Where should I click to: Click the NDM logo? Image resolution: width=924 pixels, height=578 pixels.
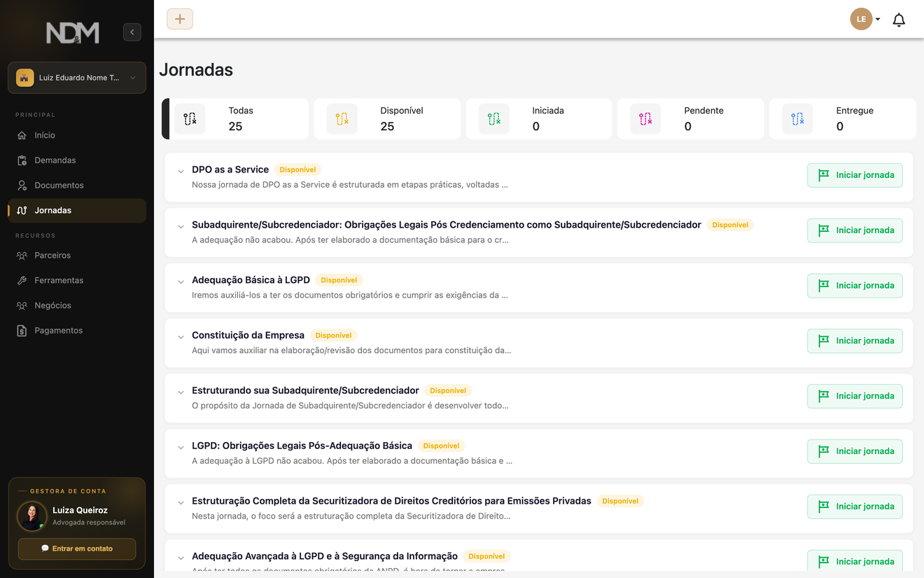coord(73,32)
